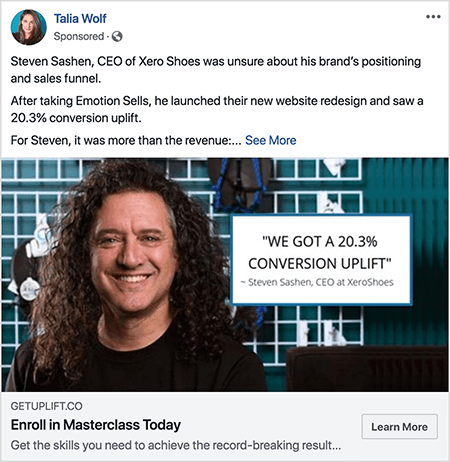Click the paragraph mentioning Xero Shoes brand positioning
This screenshot has height=462, width=450.
point(216,70)
